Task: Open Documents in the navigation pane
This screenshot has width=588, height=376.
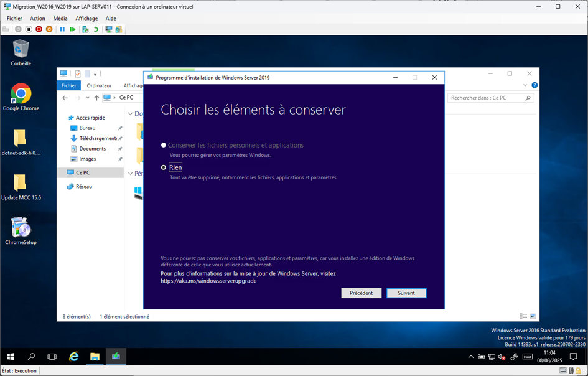Action: (x=88, y=149)
